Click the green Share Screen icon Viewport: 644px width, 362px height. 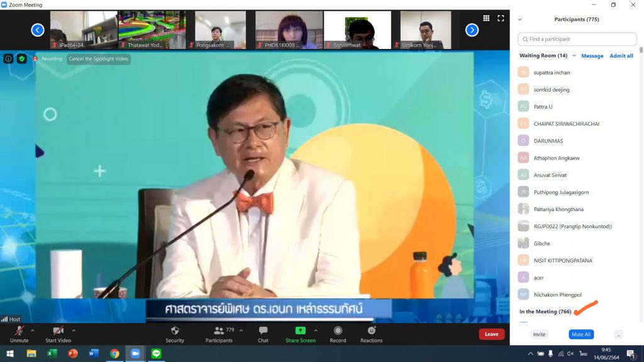pyautogui.click(x=300, y=331)
